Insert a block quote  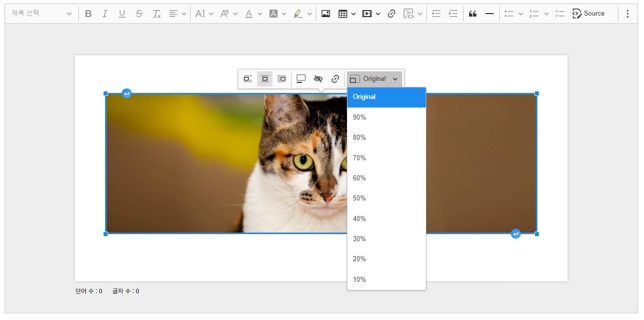[472, 14]
